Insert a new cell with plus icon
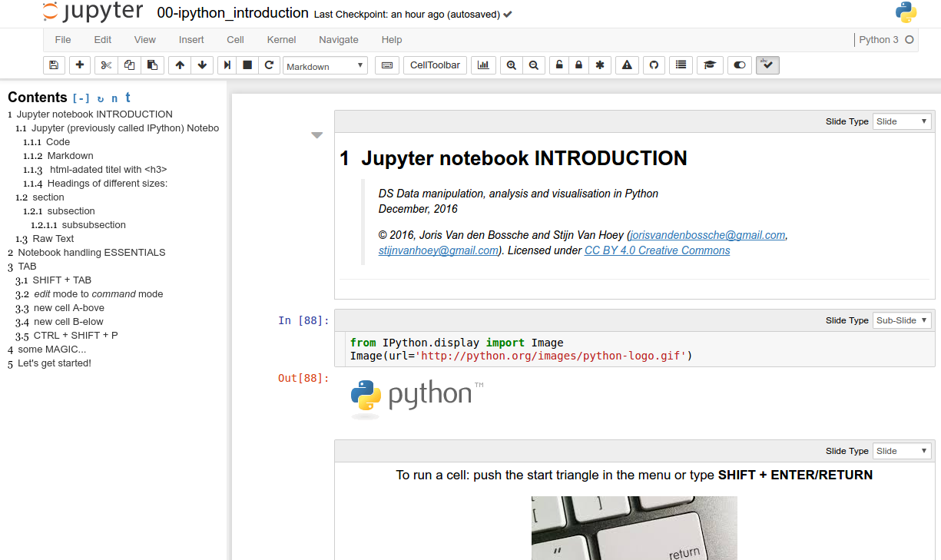The height and width of the screenshot is (560, 941). (x=80, y=65)
